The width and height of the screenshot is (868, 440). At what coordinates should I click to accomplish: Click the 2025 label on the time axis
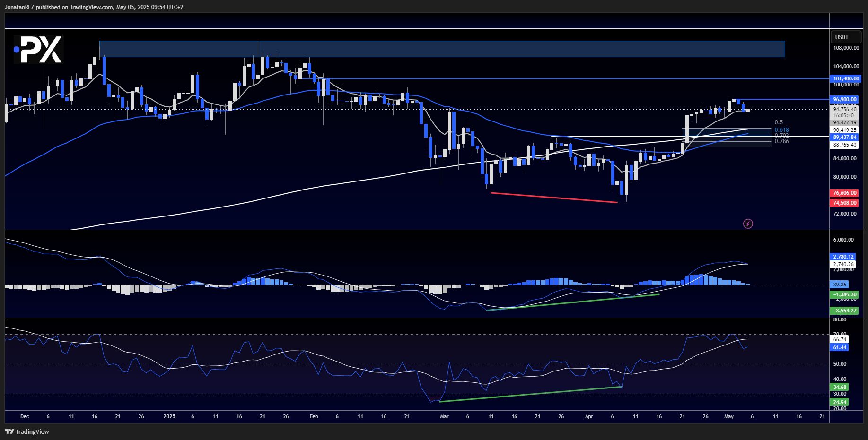[169, 416]
